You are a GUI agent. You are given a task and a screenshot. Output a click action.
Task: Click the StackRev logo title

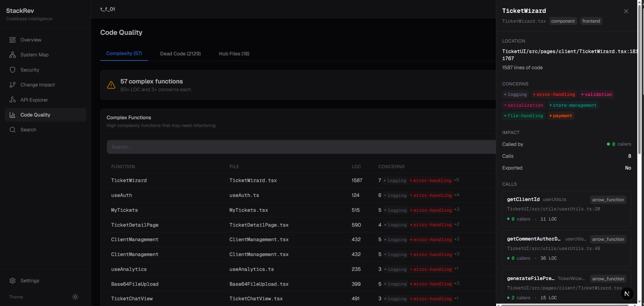(x=20, y=11)
